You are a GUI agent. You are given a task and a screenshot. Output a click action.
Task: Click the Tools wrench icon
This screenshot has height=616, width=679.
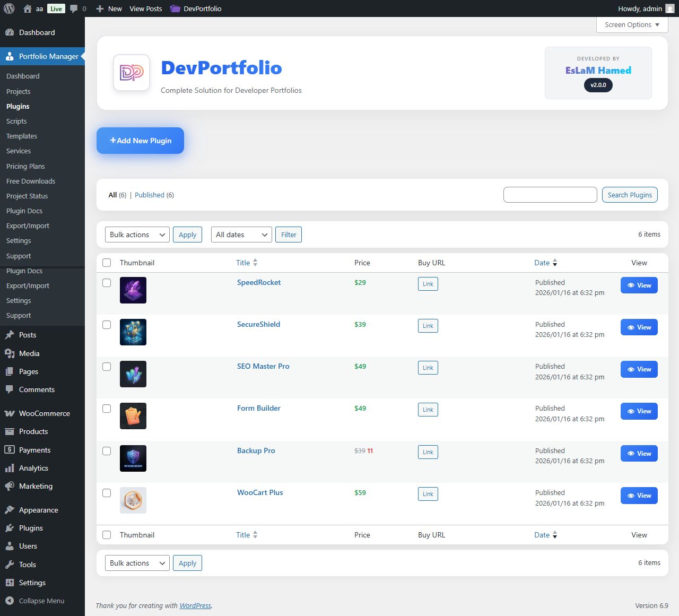pos(10,565)
